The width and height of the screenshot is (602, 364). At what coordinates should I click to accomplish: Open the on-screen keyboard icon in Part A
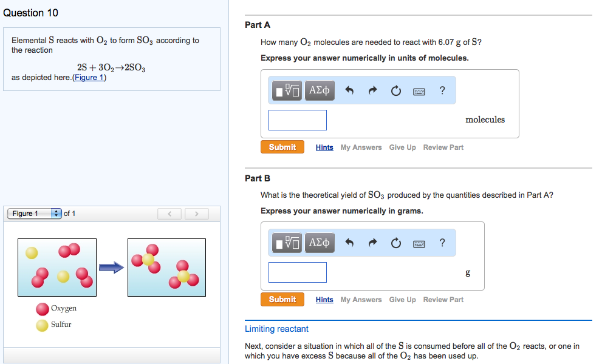point(419,90)
